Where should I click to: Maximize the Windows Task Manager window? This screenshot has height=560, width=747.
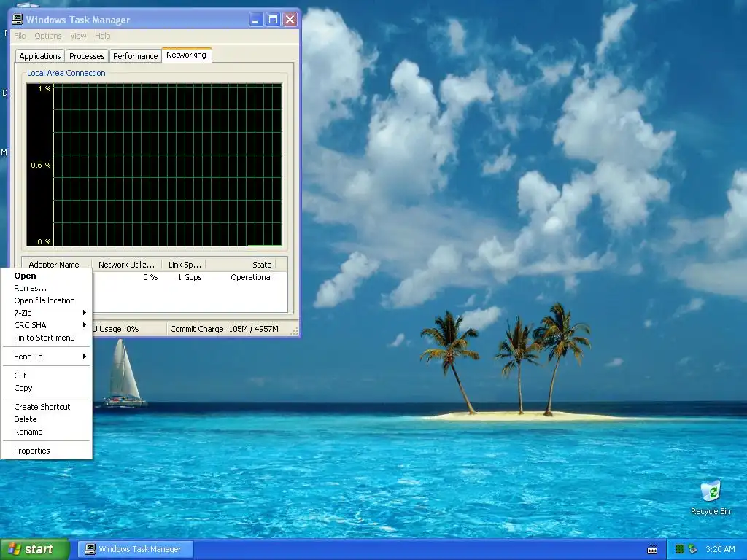click(x=273, y=20)
